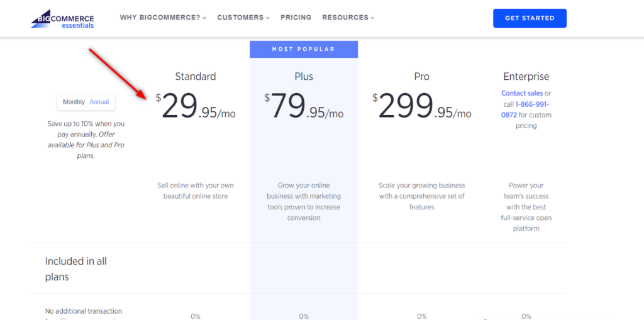The height and width of the screenshot is (320, 644).
Task: Click the 0% value under Standard
Action: point(196,316)
